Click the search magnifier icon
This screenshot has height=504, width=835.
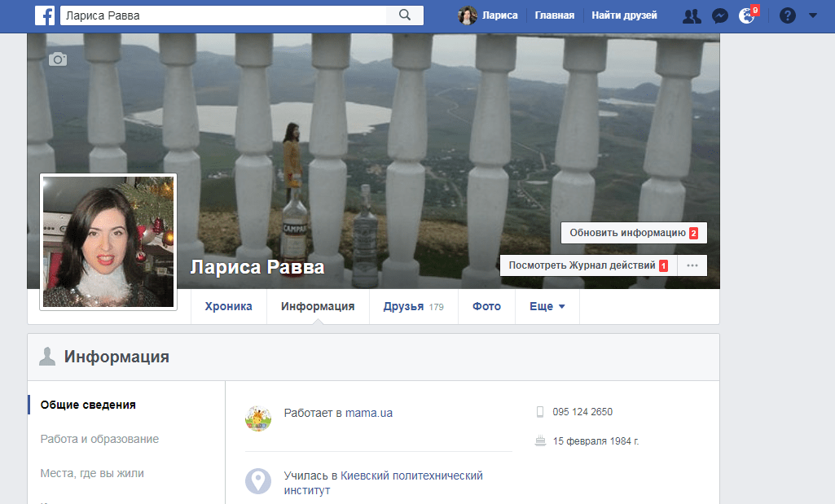pyautogui.click(x=404, y=15)
